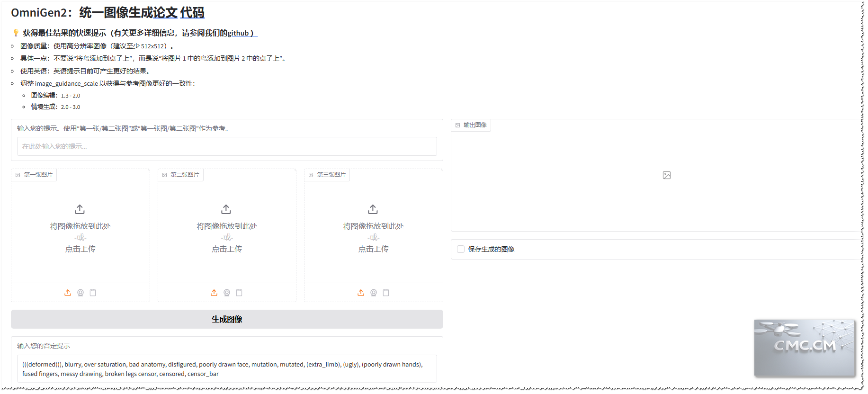Click upload icon under 第二张图片 panel
868x394 pixels.
coord(214,293)
